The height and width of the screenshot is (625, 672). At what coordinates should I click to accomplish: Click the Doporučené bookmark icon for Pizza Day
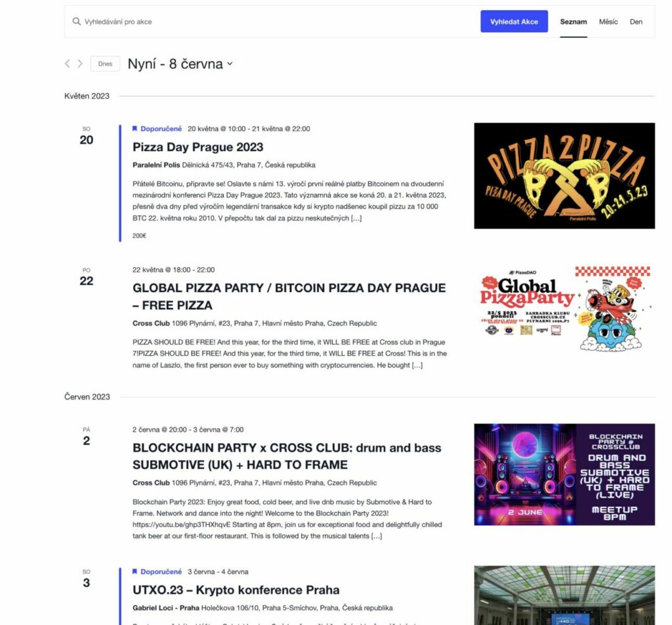tap(135, 129)
